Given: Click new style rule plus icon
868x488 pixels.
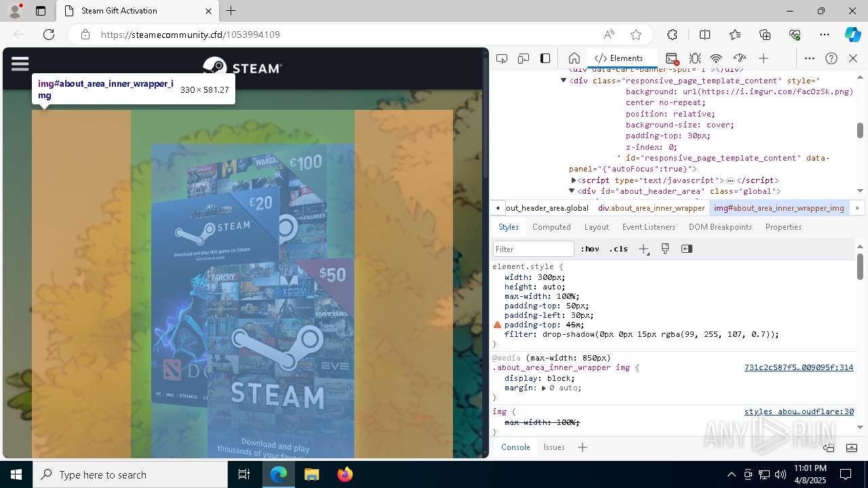Looking at the screenshot, I should click(644, 249).
